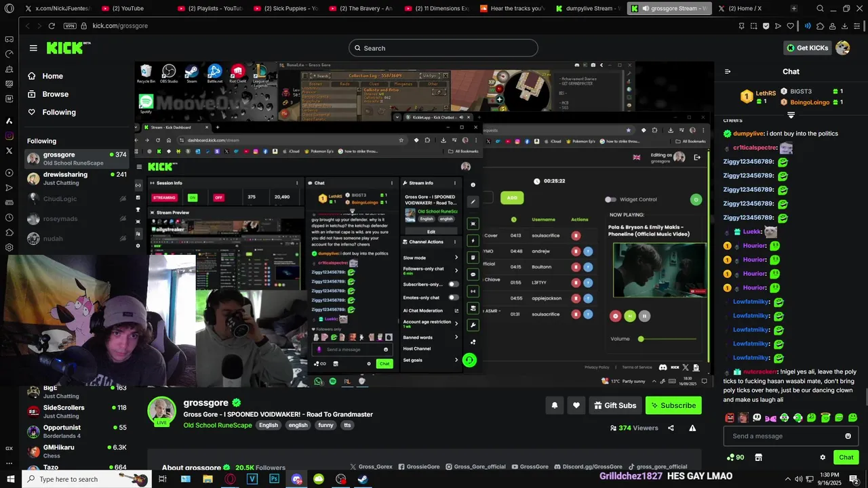Open a new browser tab
The width and height of the screenshot is (868, 488).
(x=793, y=9)
